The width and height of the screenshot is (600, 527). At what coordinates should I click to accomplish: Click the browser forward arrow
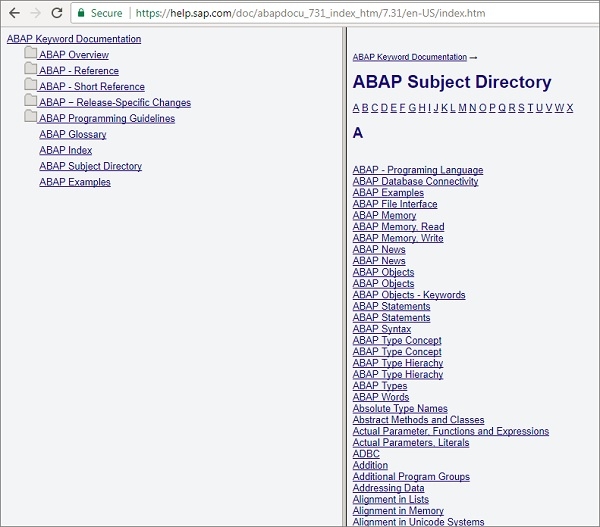click(x=36, y=13)
